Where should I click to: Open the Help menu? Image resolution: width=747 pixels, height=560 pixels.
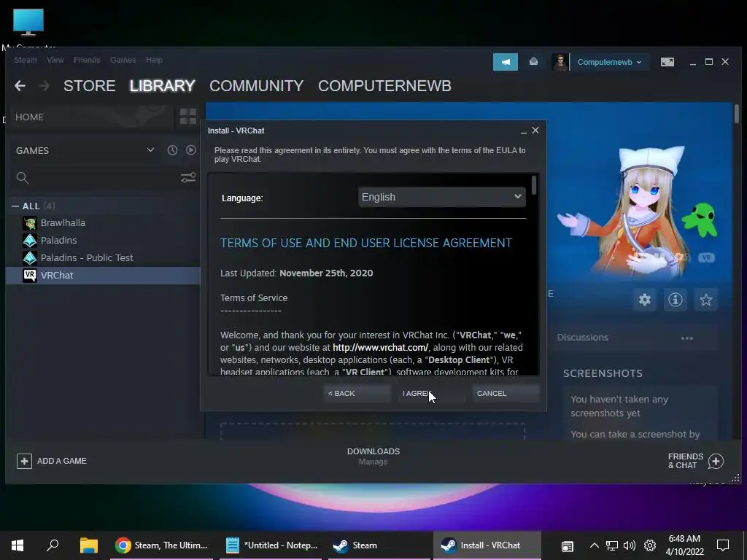pyautogui.click(x=154, y=60)
